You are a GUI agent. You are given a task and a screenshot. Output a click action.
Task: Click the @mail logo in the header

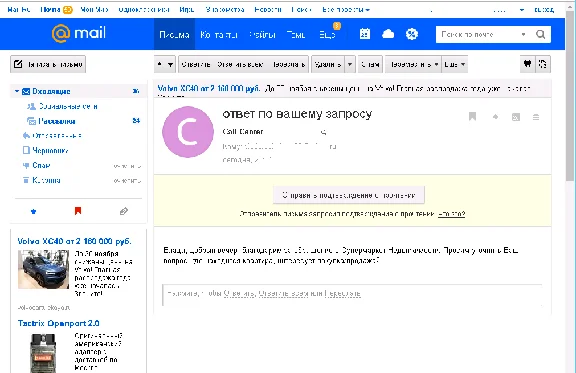pos(79,33)
